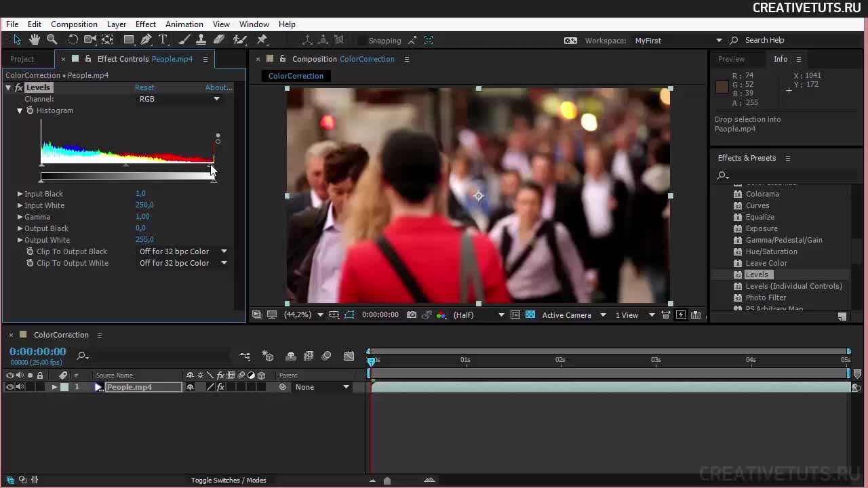868x488 pixels.
Task: Toggle Levels effect fx on/off
Action: (x=19, y=87)
